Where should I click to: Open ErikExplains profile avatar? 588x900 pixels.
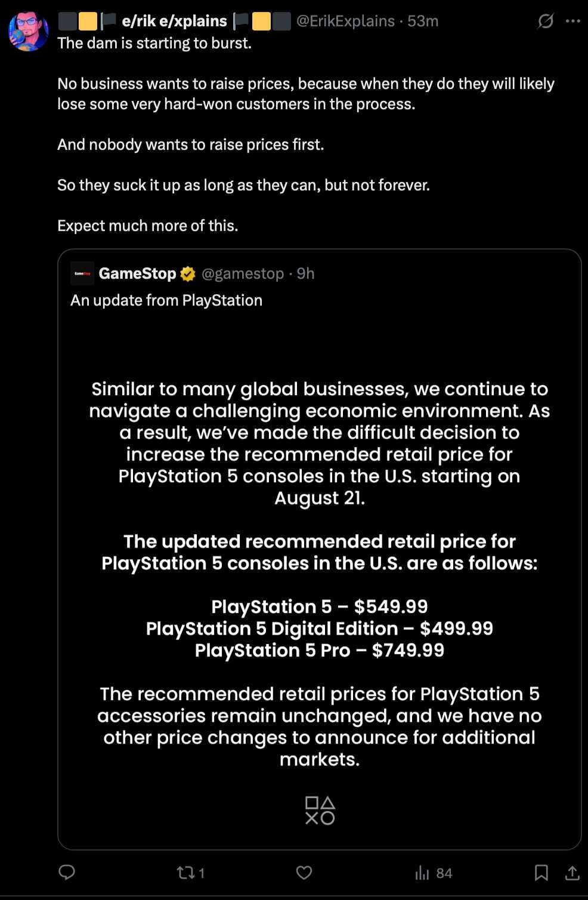[x=29, y=31]
